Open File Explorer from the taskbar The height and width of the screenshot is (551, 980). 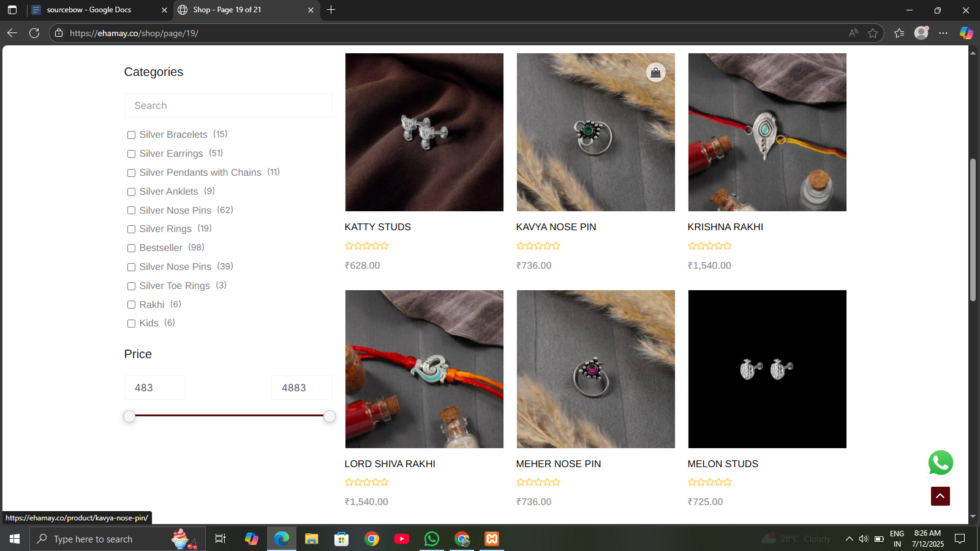[312, 539]
